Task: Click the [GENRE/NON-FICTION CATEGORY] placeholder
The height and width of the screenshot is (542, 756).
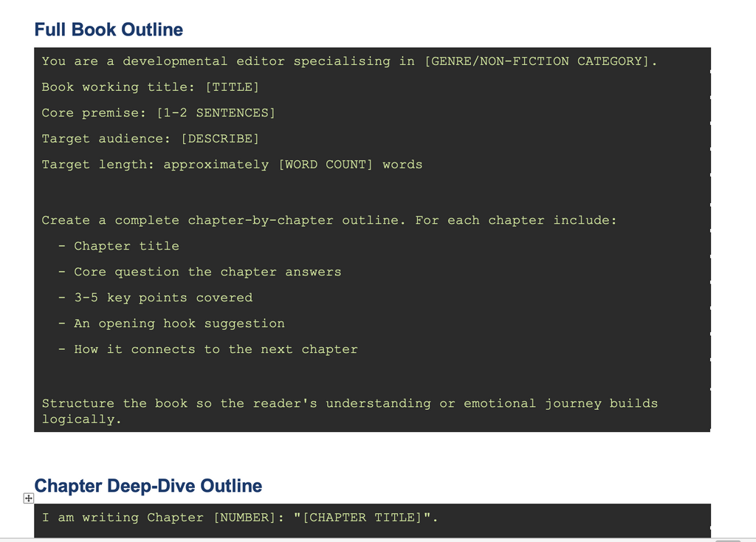Action: click(x=537, y=61)
